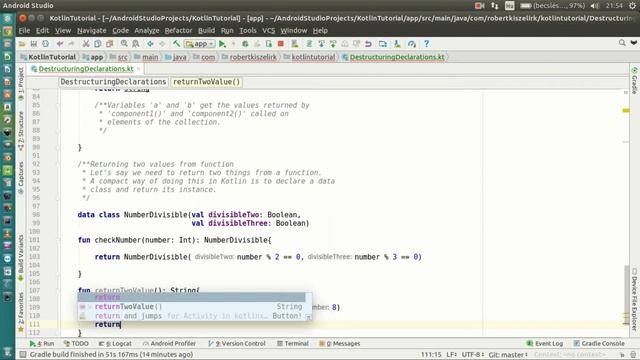Image resolution: width=640 pixels, height=360 pixels.
Task: Toggle the Gradle side panel
Action: pyautogui.click(x=634, y=80)
